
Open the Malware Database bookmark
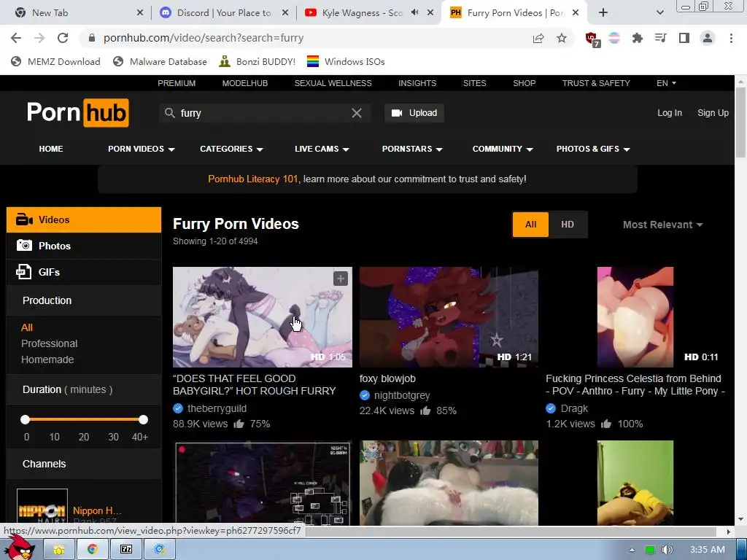160,61
